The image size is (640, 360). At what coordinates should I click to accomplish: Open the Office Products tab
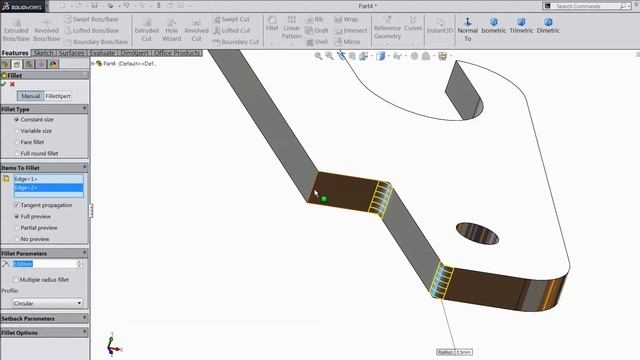tap(177, 53)
